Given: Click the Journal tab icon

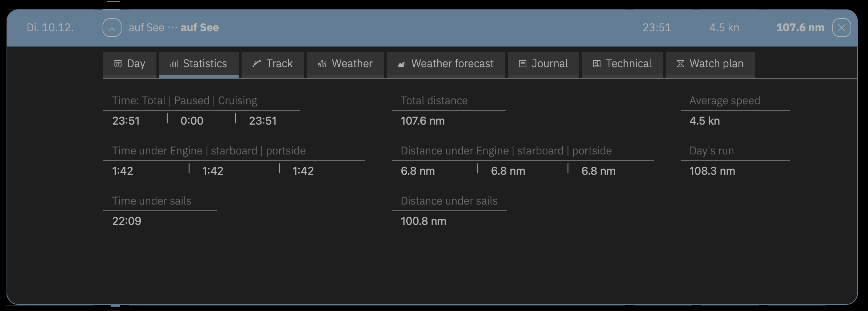Looking at the screenshot, I should tap(522, 64).
